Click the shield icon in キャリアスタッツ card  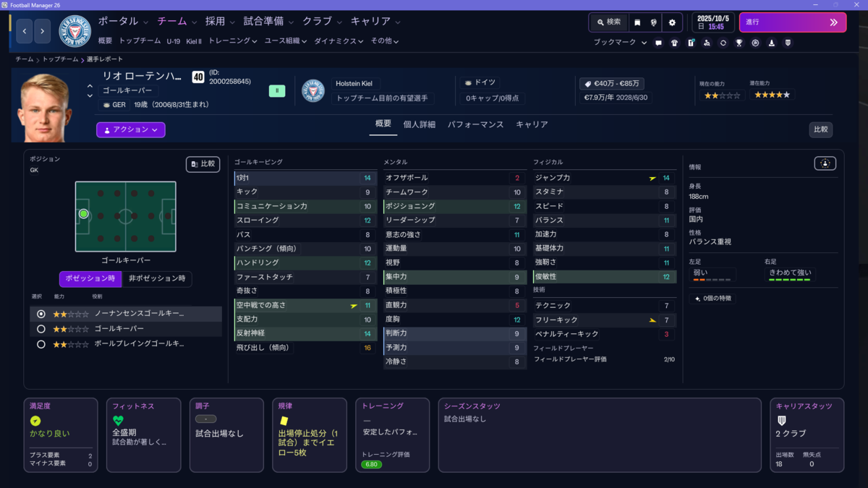point(781,421)
